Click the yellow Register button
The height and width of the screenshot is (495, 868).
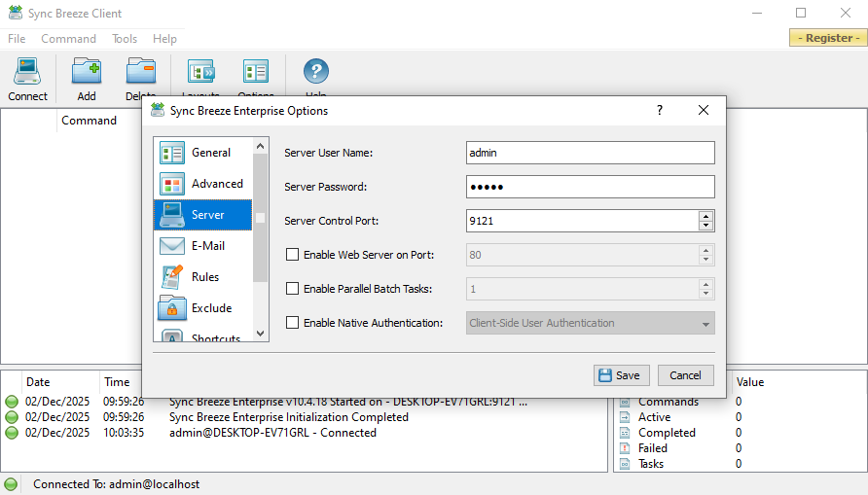click(825, 38)
